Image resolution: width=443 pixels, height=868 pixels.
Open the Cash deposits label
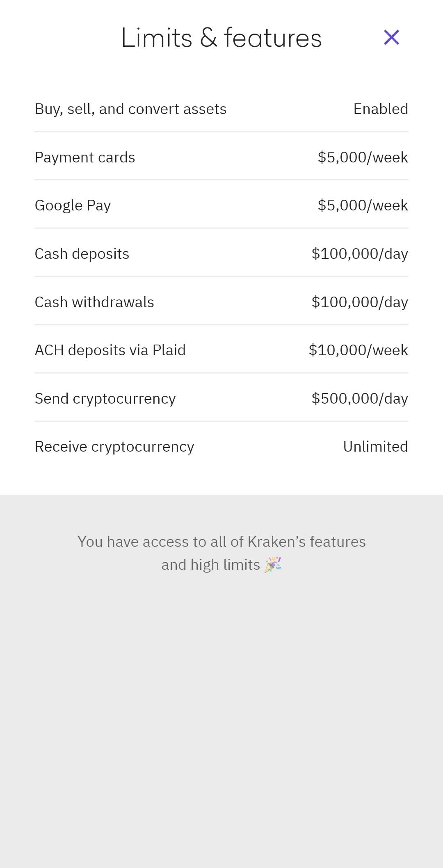[82, 254]
